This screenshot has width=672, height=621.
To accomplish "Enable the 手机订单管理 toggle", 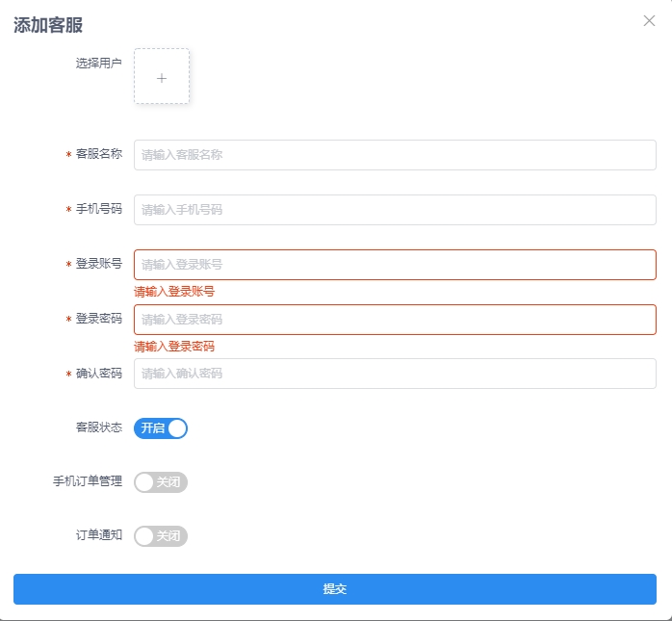I will (x=161, y=482).
